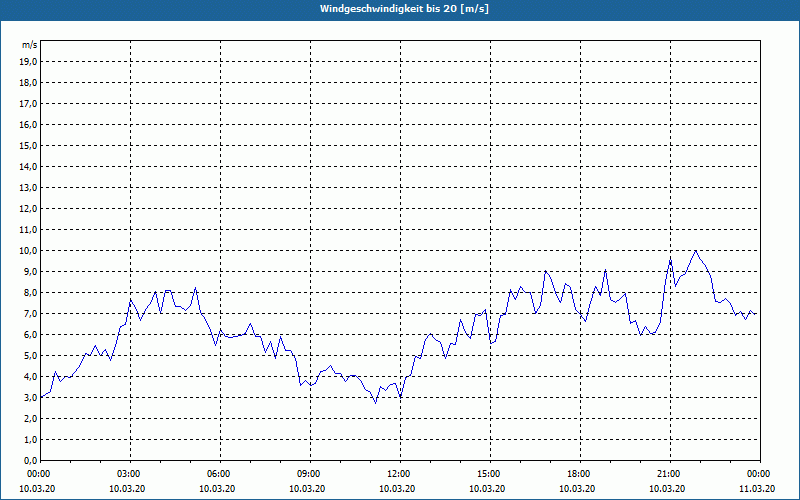Viewport: 800px width, 500px height.
Task: Select the '06:00' x-axis time label
Action: (x=220, y=474)
